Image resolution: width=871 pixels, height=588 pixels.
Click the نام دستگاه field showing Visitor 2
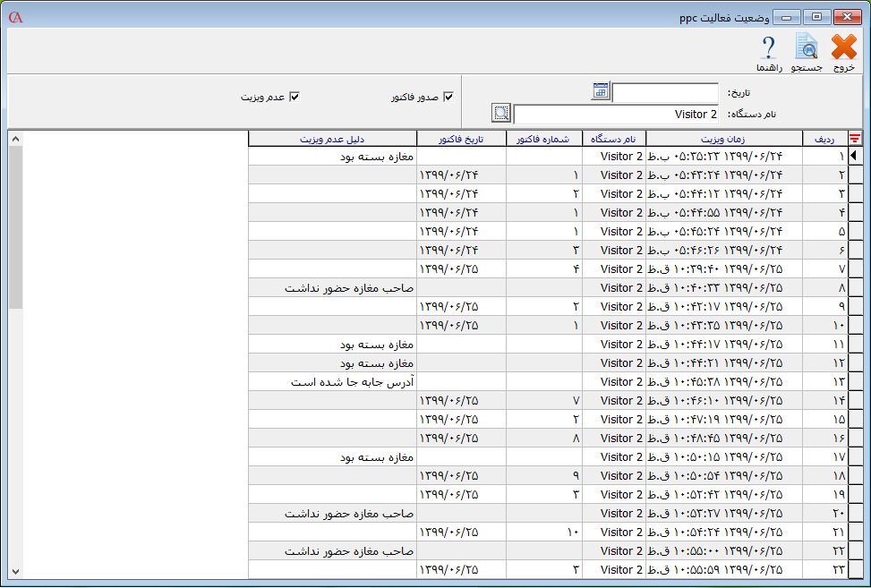tap(617, 115)
